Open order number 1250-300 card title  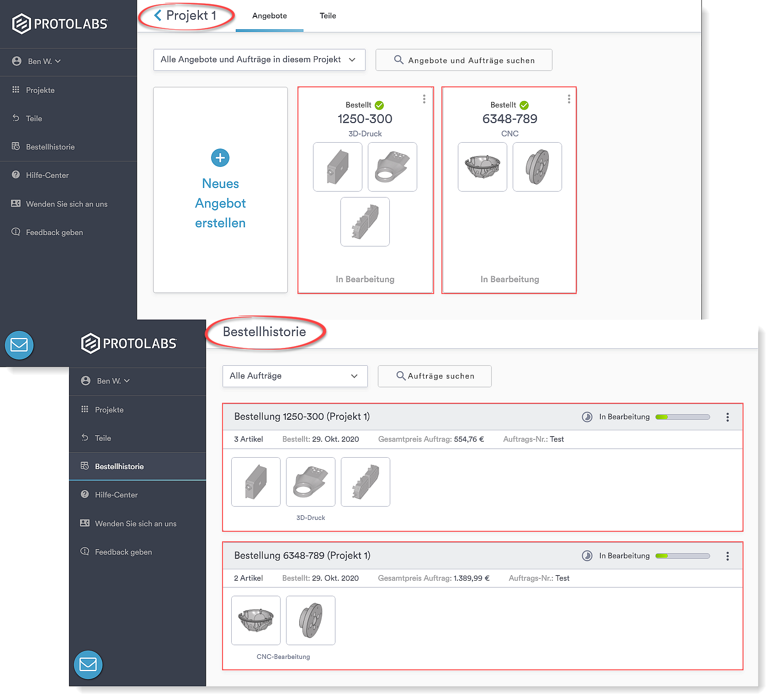[365, 119]
